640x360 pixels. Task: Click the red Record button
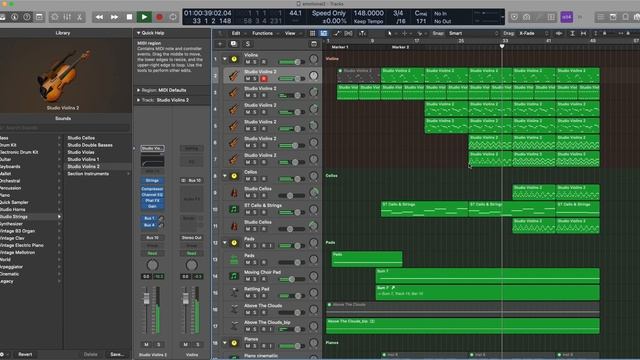coord(160,17)
